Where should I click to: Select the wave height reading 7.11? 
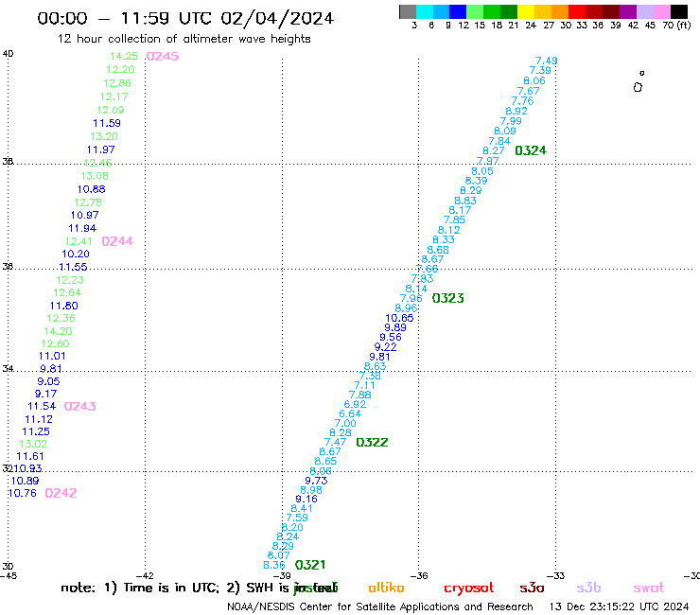[x=365, y=385]
